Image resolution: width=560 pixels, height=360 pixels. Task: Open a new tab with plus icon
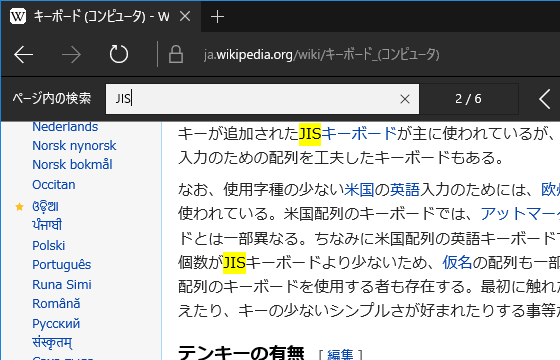pos(217,16)
